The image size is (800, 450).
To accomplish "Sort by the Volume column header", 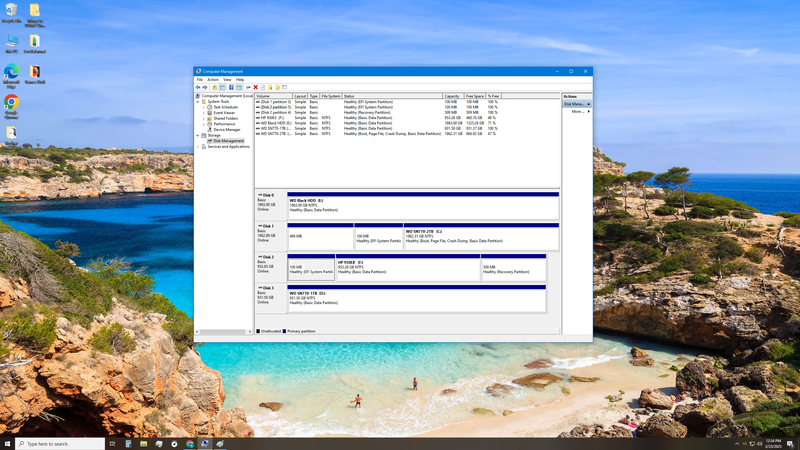I will point(273,96).
